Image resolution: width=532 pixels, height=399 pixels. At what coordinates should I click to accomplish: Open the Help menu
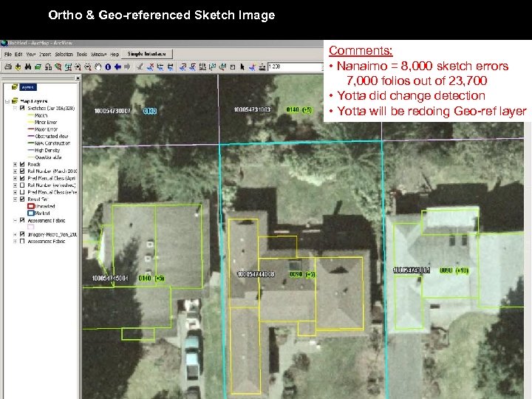click(115, 54)
